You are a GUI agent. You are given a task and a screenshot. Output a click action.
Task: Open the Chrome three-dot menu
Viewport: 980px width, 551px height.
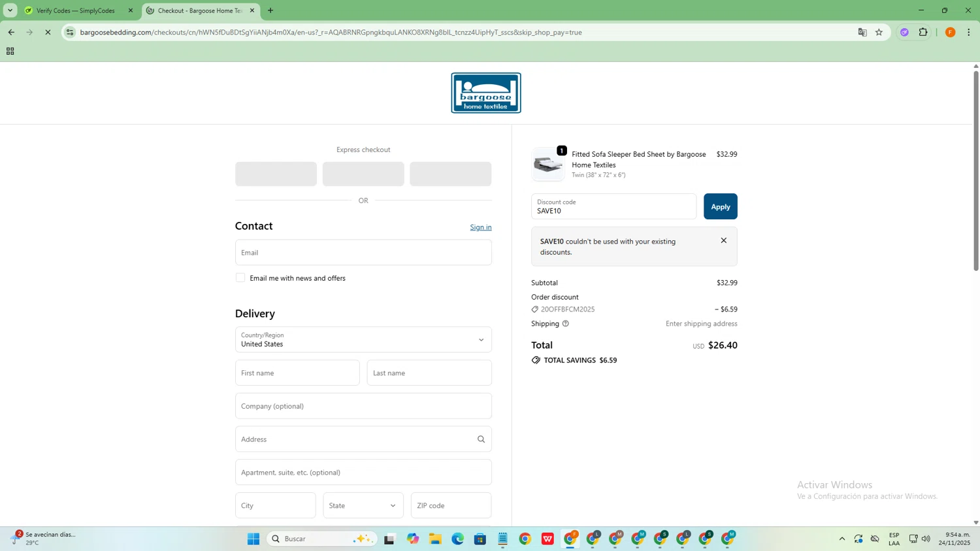pos(969,32)
